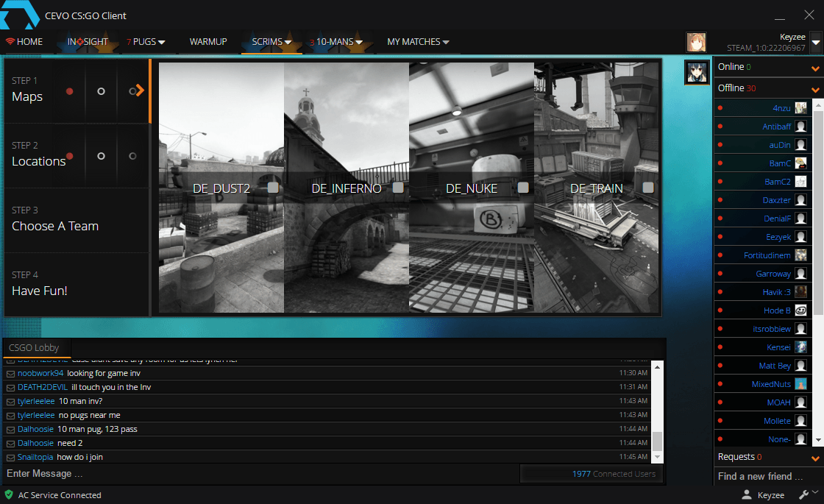
Task: Click Antibaff's default avatar icon
Action: tap(800, 126)
